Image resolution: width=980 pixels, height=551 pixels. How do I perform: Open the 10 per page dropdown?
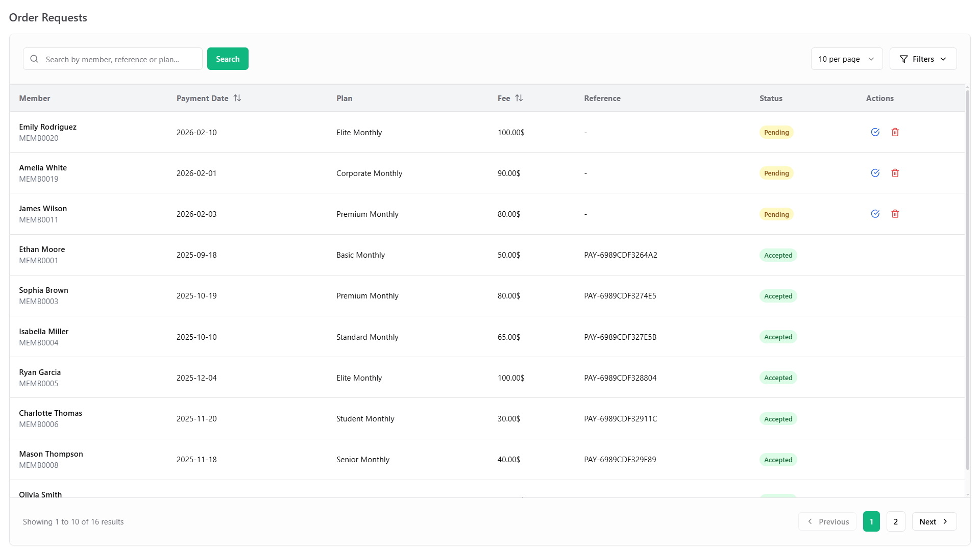846,59
